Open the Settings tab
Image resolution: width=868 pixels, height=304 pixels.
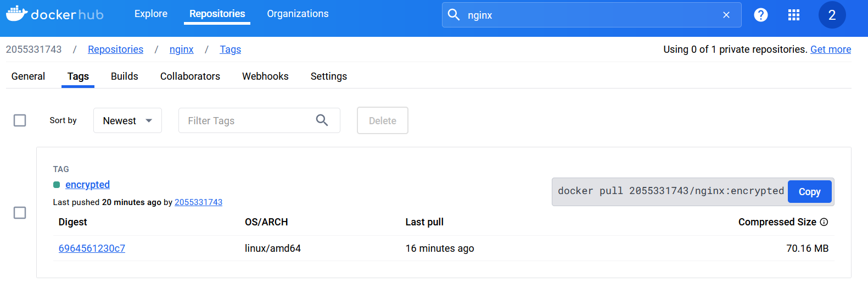pos(329,76)
